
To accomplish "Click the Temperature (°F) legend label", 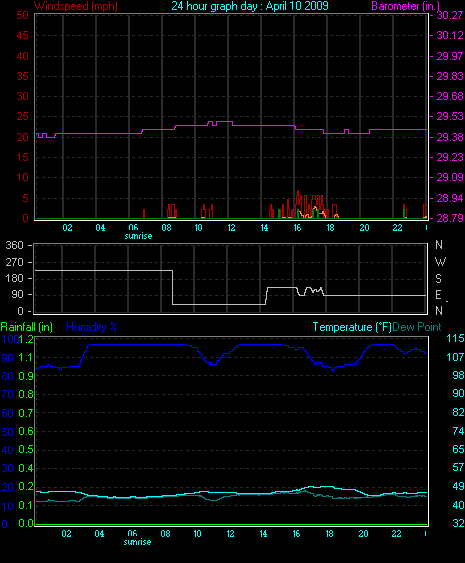I will point(352,327).
